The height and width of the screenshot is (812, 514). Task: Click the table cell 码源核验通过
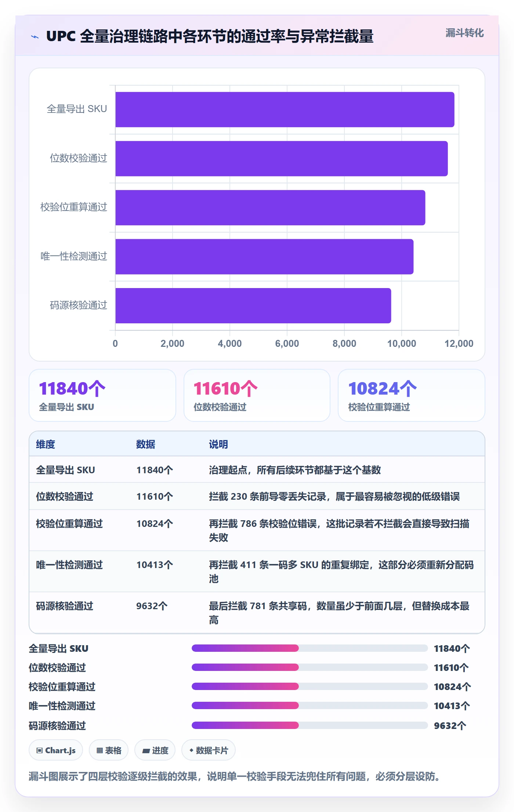click(65, 606)
